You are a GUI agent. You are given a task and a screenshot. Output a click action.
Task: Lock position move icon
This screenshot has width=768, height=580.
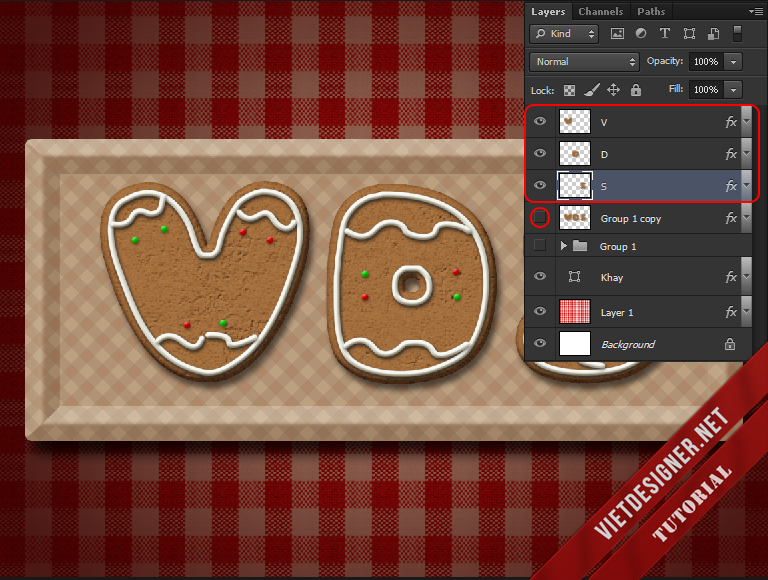613,90
